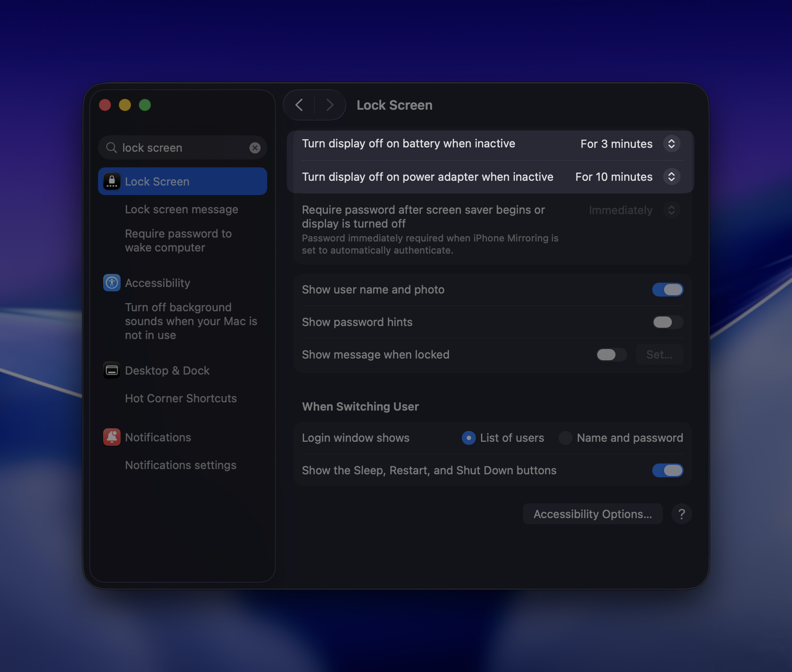The height and width of the screenshot is (672, 792).
Task: Click the Set... message button
Action: [659, 355]
